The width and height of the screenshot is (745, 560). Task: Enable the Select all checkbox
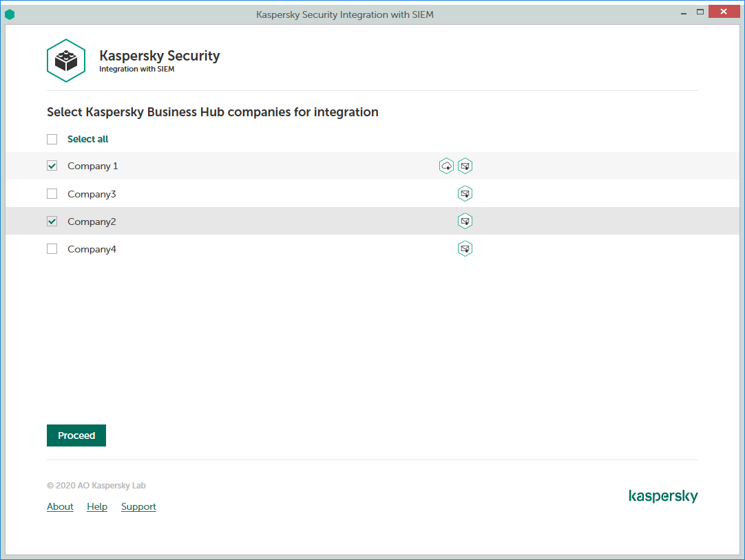(52, 140)
